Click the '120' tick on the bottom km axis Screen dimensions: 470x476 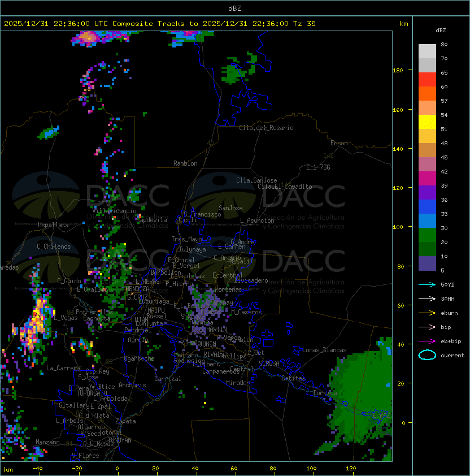(x=351, y=469)
